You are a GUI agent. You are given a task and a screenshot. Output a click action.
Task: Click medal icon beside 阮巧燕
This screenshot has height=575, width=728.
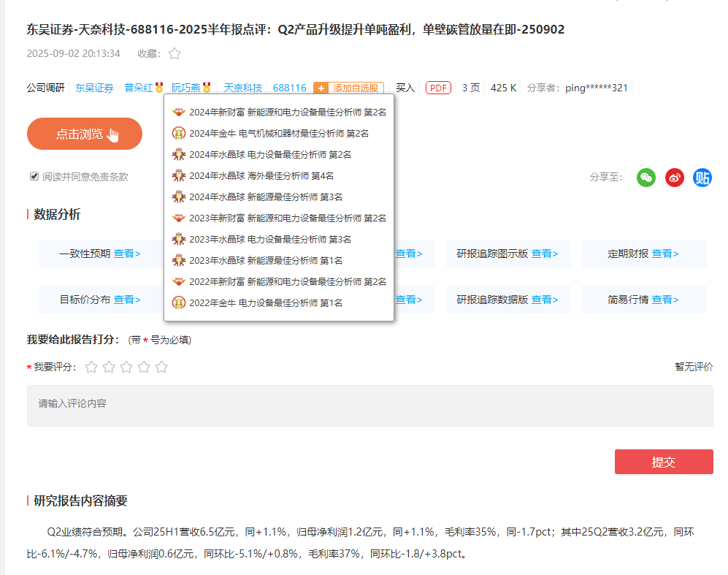[207, 88]
